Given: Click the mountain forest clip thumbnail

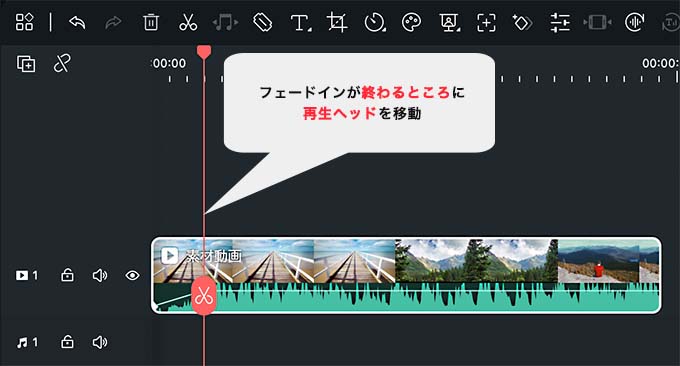Looking at the screenshot, I should pos(476,261).
